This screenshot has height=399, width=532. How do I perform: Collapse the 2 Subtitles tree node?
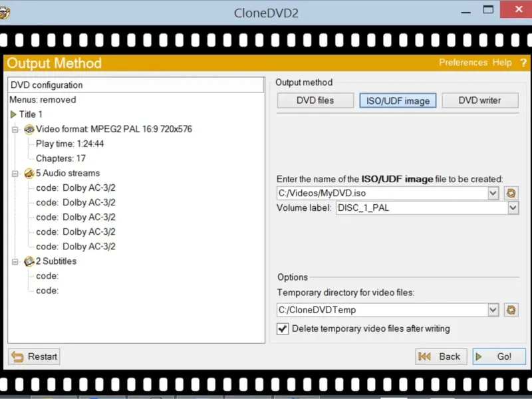15,261
